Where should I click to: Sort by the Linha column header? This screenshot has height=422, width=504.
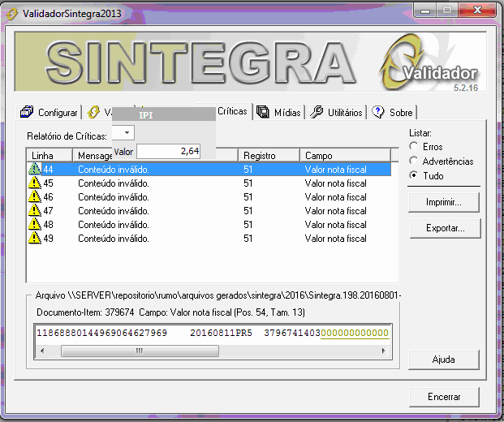50,156
